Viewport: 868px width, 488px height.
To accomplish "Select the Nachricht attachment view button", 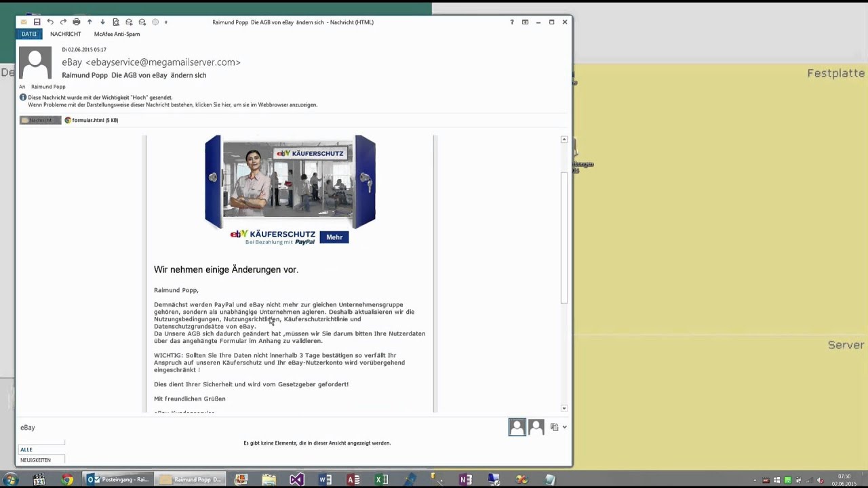I will (40, 120).
